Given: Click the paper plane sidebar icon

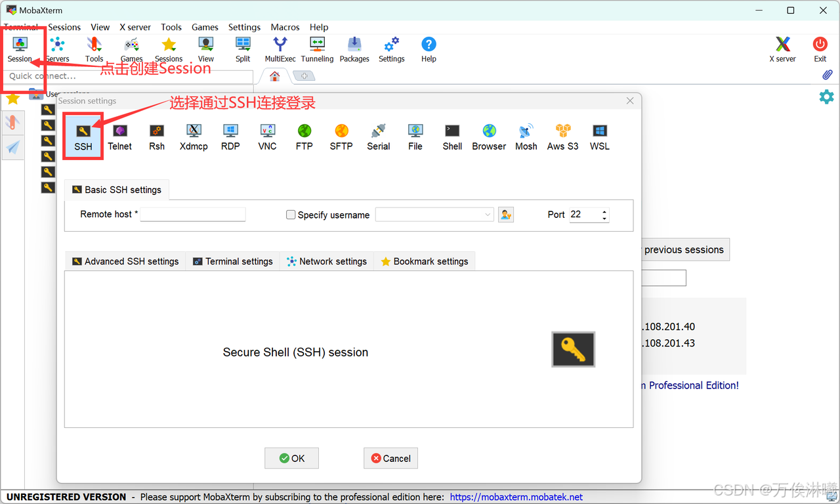Looking at the screenshot, I should coord(13,148).
